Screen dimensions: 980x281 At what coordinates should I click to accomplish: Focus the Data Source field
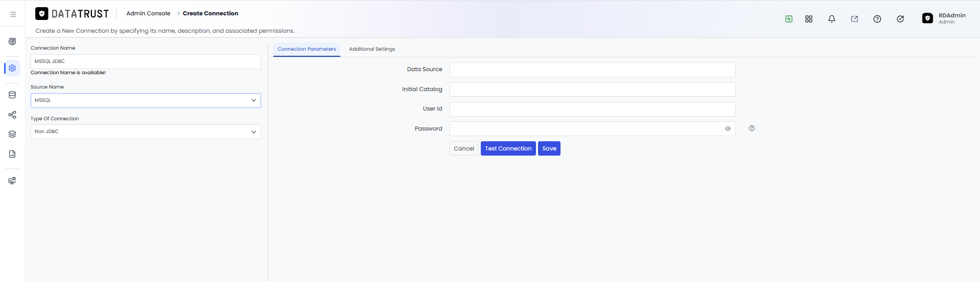592,70
